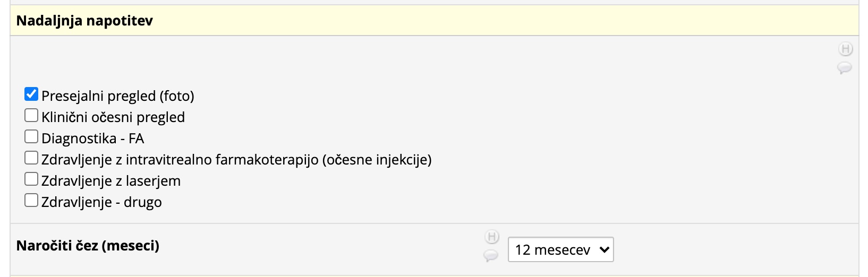Click the Zdravljenje z laserjem label text
The width and height of the screenshot is (868, 277).
click(111, 181)
